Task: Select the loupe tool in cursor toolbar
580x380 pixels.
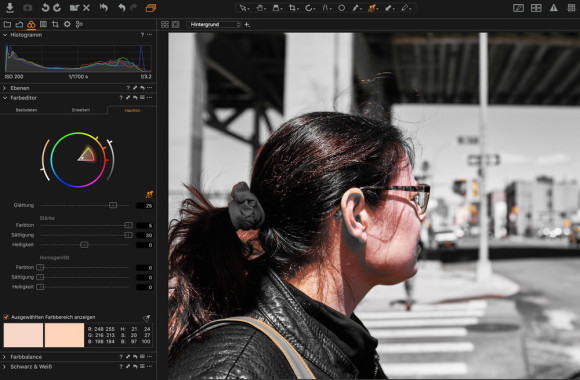Action: 276,8
